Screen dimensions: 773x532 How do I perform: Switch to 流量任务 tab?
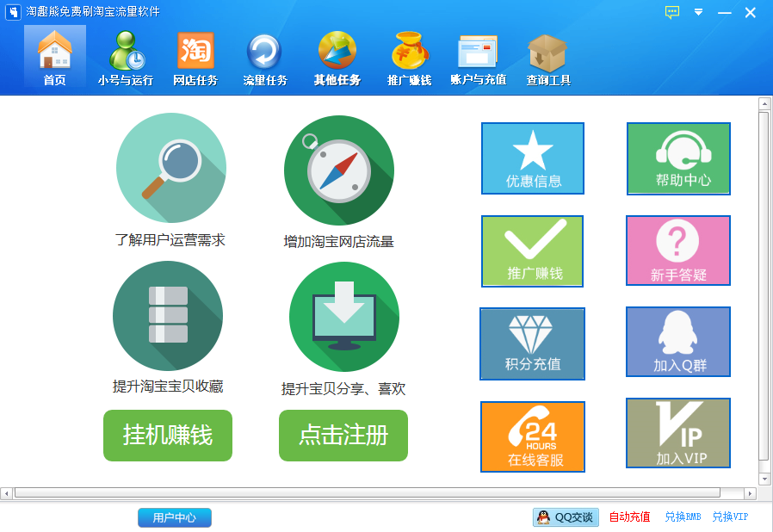click(x=265, y=58)
